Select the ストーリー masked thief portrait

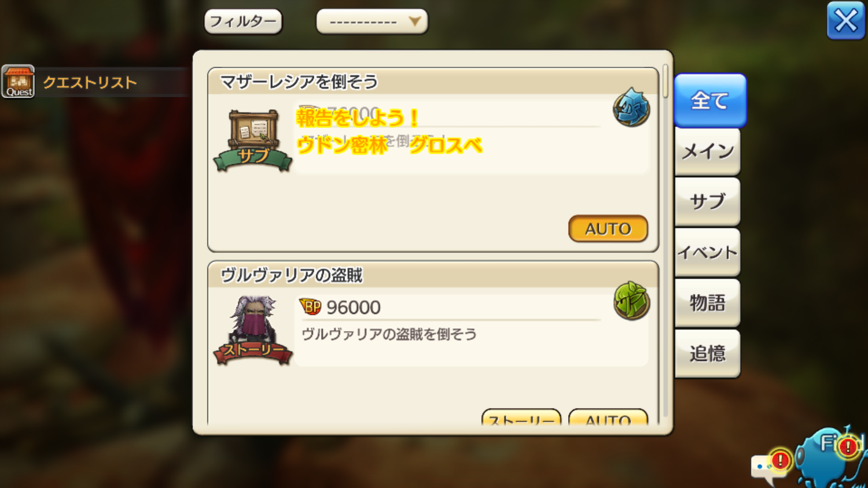pos(253,330)
